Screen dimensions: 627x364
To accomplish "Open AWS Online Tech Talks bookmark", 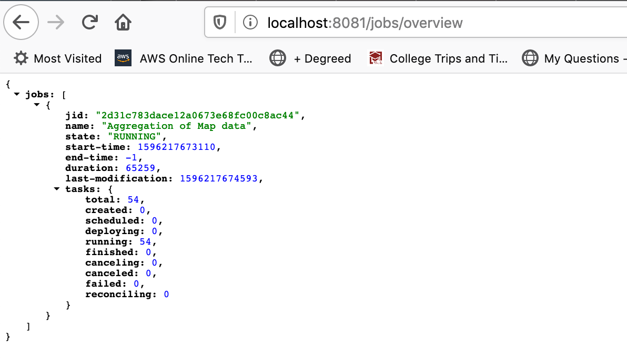I will 184,58.
